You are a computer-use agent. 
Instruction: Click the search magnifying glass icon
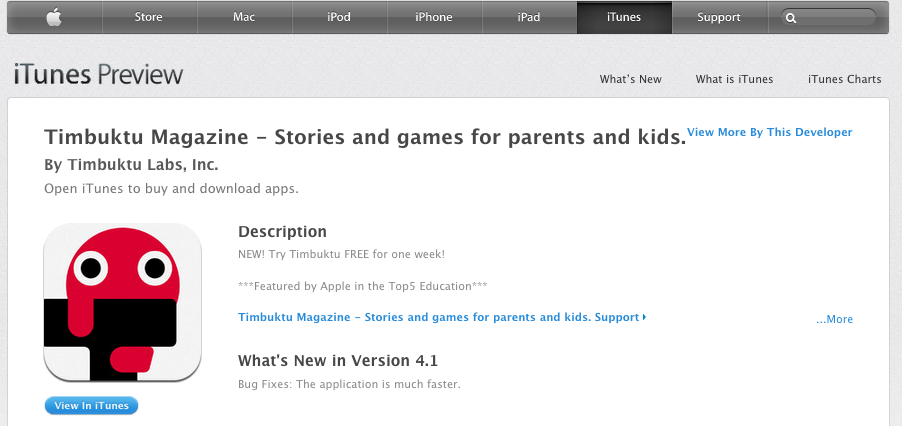pyautogui.click(x=791, y=18)
